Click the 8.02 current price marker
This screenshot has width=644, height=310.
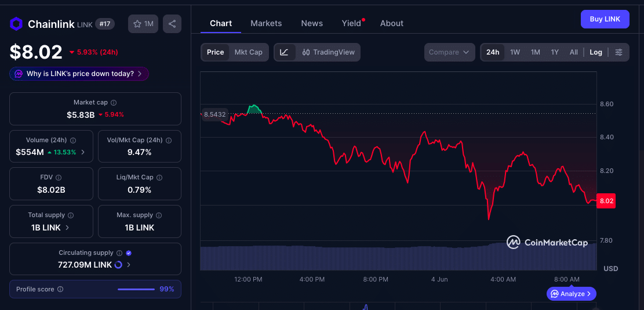click(606, 201)
